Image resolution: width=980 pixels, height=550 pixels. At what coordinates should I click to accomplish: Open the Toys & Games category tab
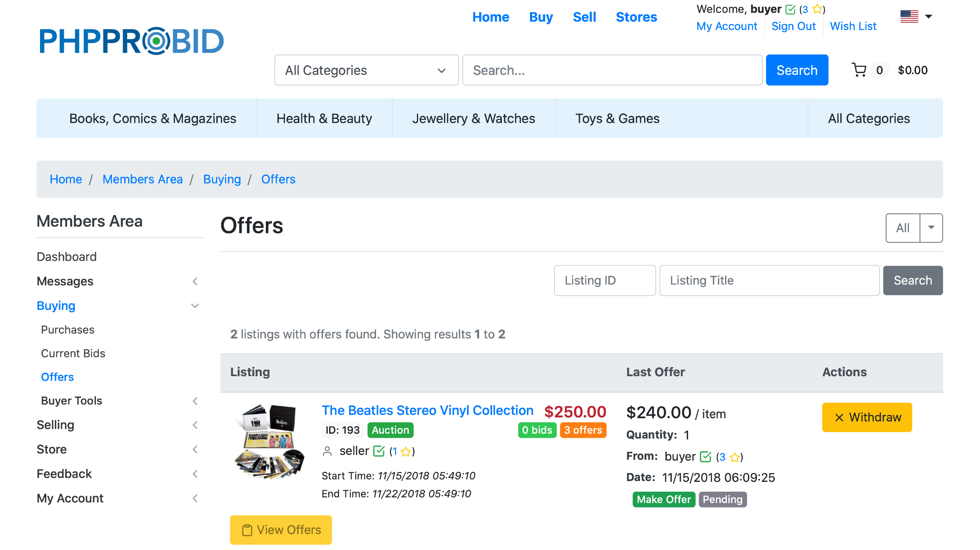click(x=617, y=118)
